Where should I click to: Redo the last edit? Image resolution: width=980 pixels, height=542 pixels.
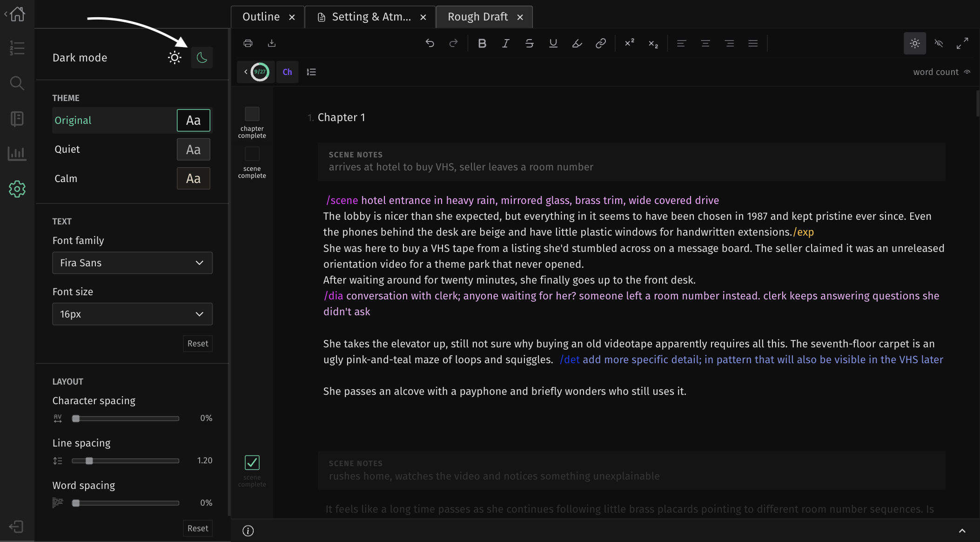pyautogui.click(x=453, y=43)
